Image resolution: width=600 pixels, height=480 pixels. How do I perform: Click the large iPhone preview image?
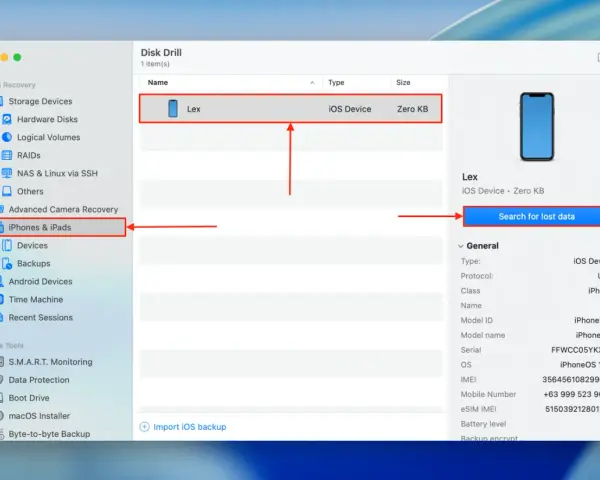coord(537,126)
